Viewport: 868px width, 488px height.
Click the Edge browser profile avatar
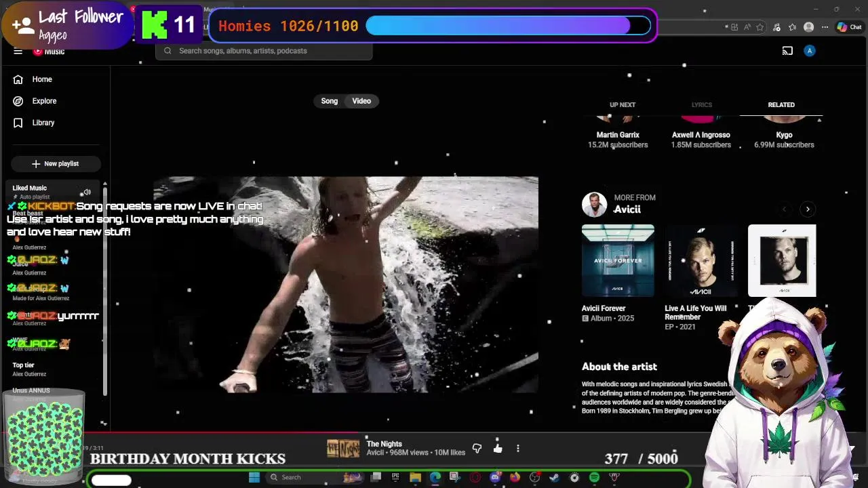tap(808, 27)
